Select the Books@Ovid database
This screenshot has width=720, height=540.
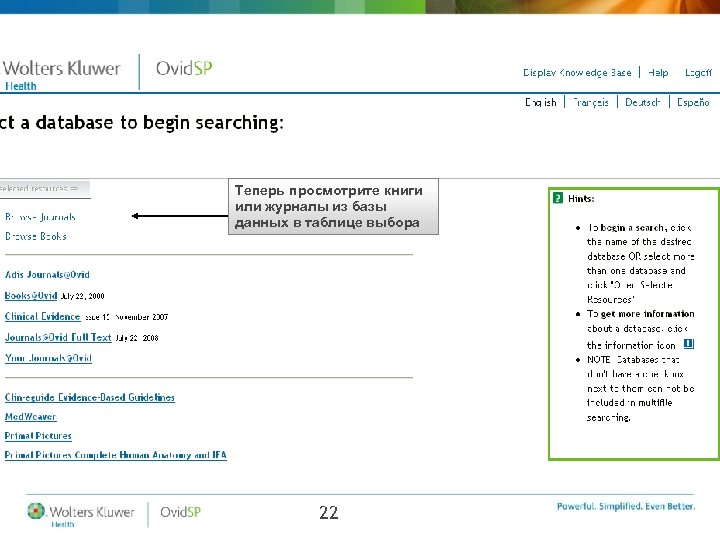(31, 296)
